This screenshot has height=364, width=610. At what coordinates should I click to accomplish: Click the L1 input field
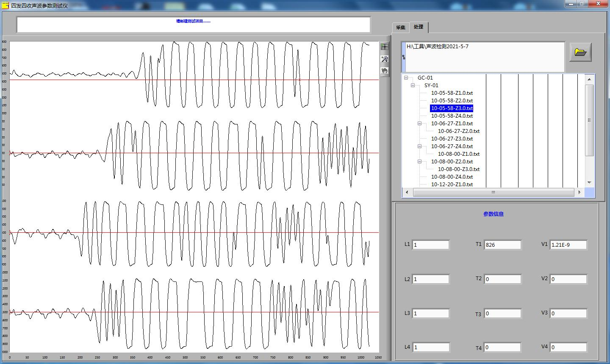click(430, 245)
